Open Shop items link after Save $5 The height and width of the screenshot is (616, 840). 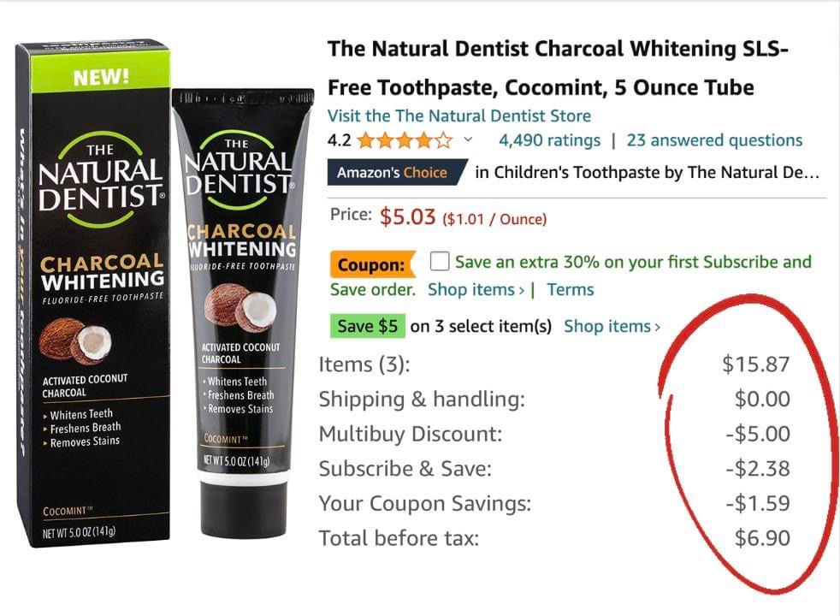pyautogui.click(x=612, y=326)
